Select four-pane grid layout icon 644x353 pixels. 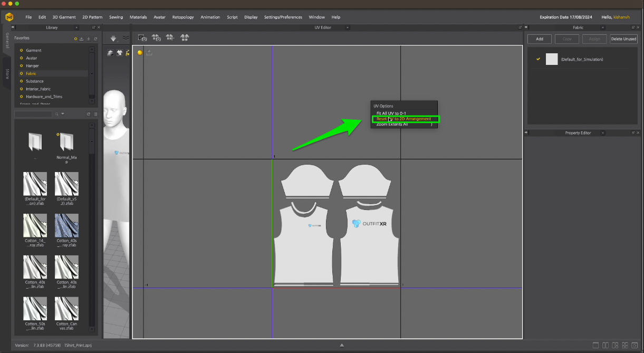pos(625,346)
